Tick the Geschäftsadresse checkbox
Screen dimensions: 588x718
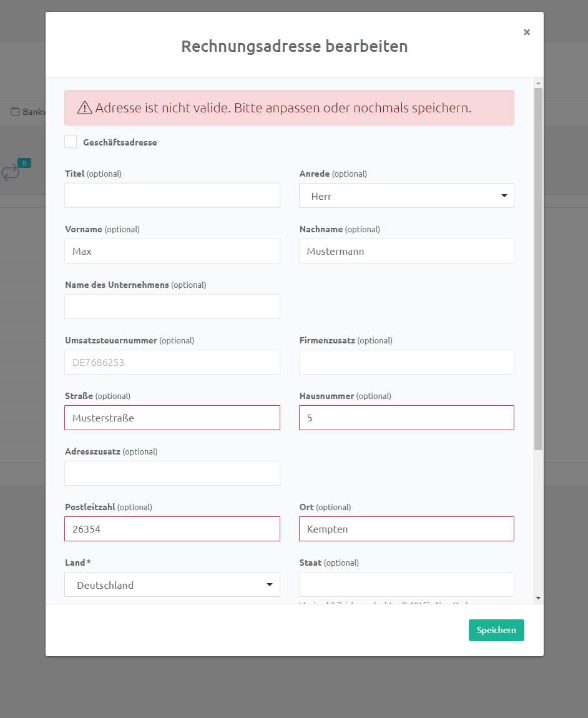tap(71, 142)
